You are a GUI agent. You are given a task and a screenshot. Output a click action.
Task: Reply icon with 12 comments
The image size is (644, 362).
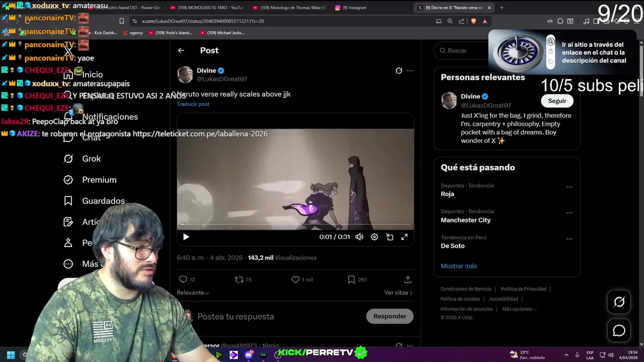click(x=187, y=280)
